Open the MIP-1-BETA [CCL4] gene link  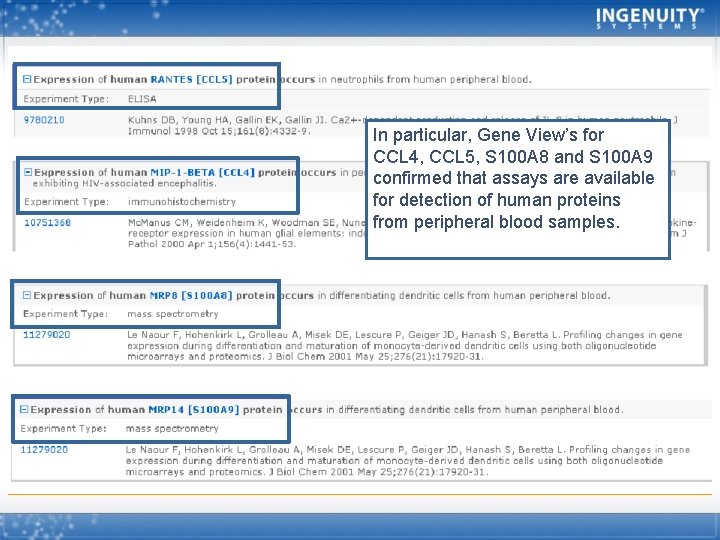pyautogui.click(x=202, y=173)
